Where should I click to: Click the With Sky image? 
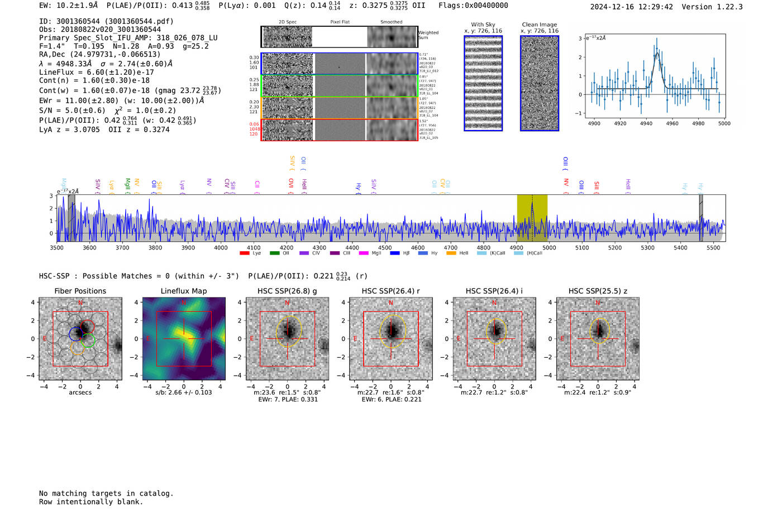483,83
